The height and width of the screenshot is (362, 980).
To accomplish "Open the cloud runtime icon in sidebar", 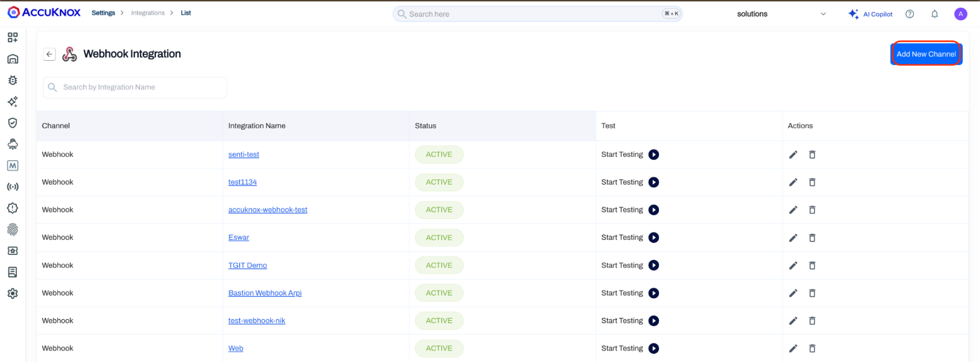I will (x=13, y=144).
